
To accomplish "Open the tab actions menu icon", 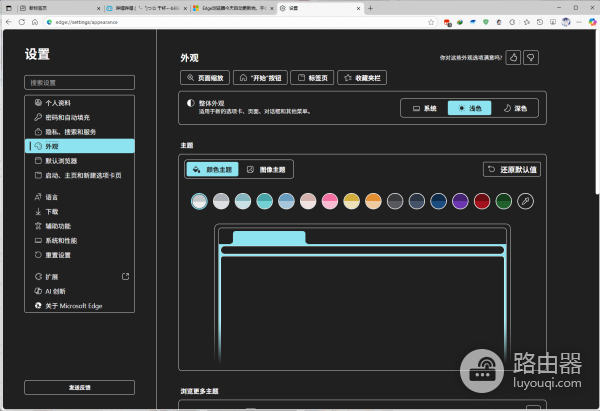I will (x=9, y=8).
